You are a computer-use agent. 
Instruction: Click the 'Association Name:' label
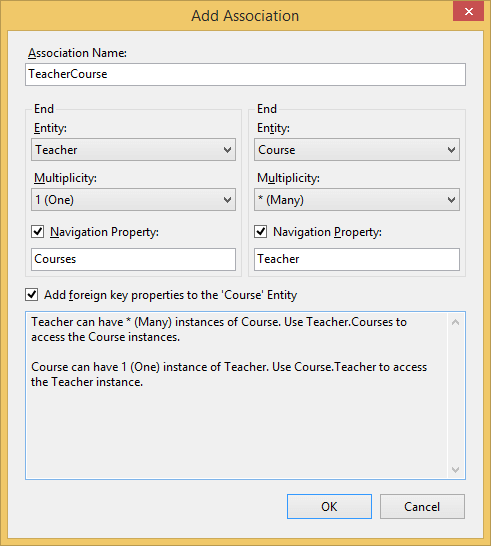pyautogui.click(x=77, y=53)
